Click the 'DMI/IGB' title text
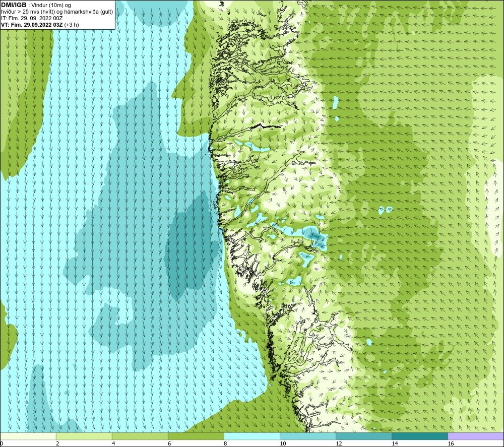 (x=14, y=5)
